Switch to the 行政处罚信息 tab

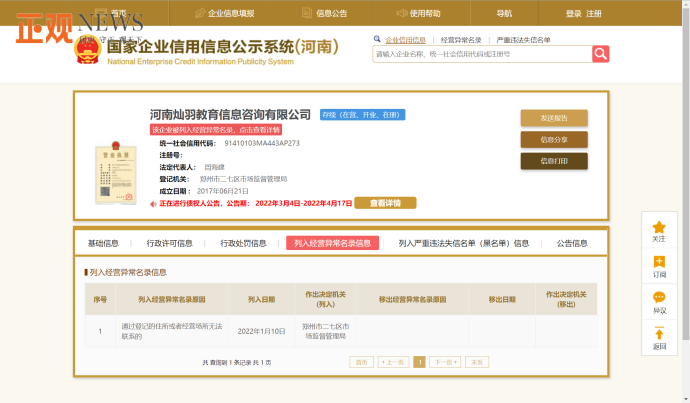tap(243, 243)
